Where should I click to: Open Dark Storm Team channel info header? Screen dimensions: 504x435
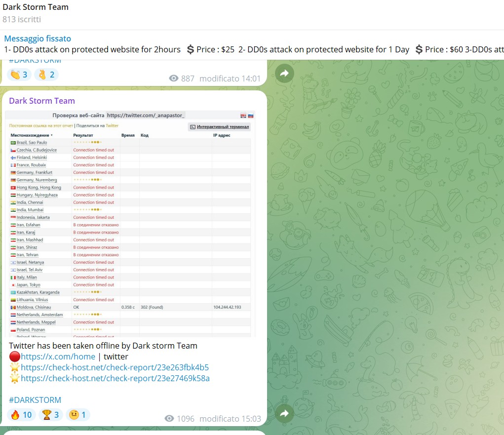tap(36, 7)
